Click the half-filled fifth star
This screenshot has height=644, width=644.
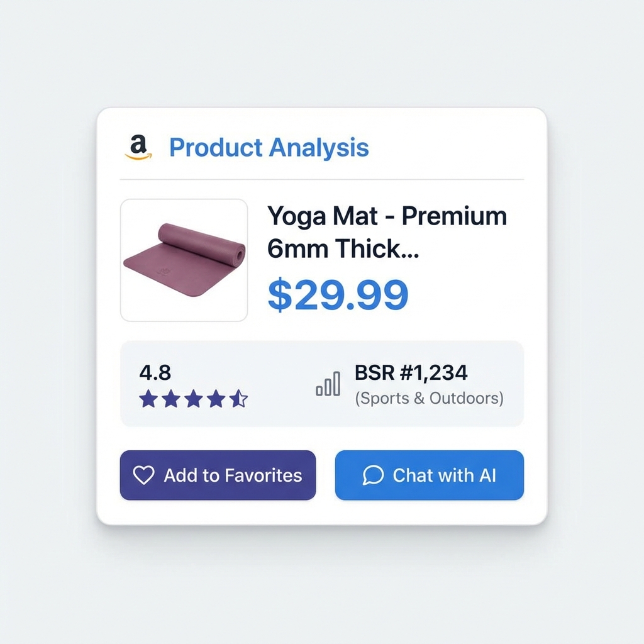[x=240, y=399]
